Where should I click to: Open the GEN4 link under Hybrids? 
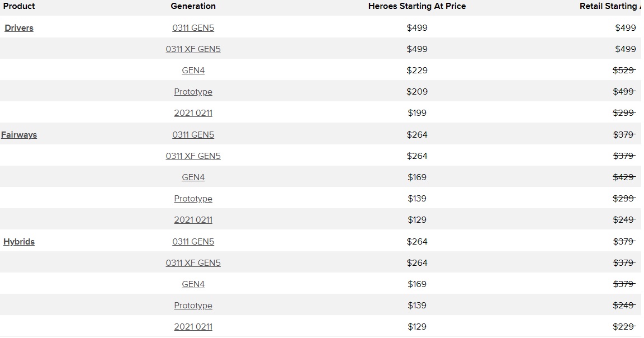(x=193, y=284)
